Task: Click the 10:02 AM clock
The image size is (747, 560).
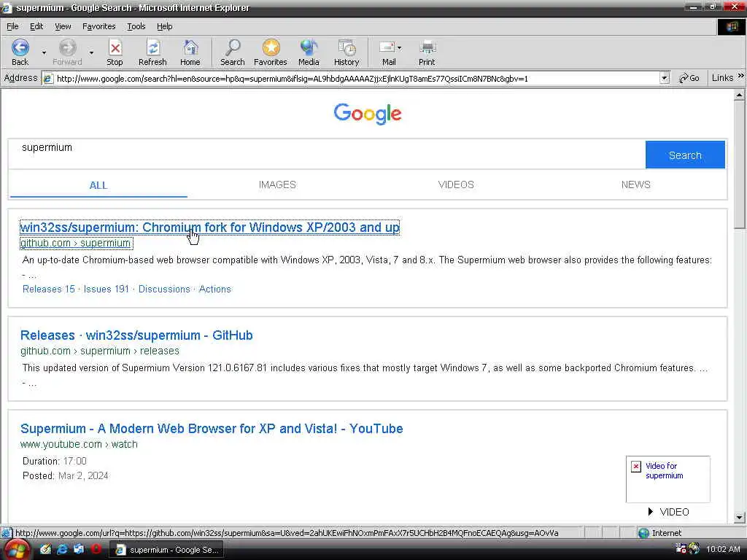Action: coord(723,549)
